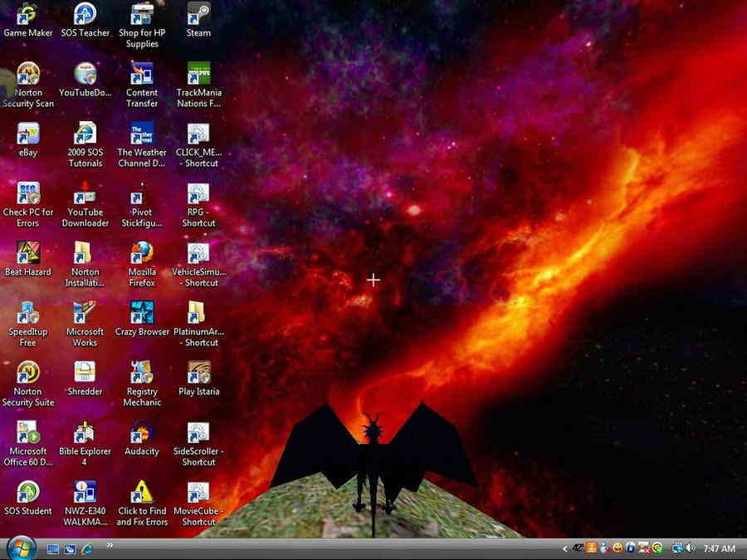Launch Internet Explorer from Quick Launch
The width and height of the screenshot is (747, 560).
(86, 549)
